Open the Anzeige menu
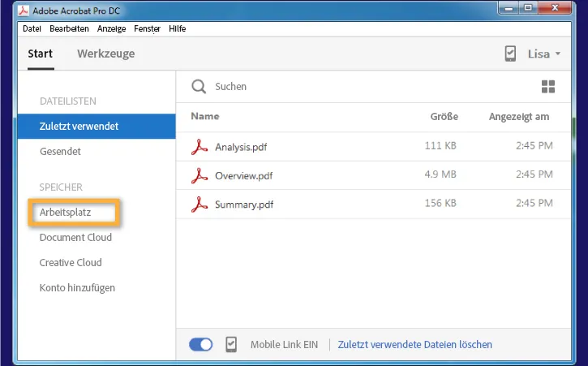Image resolution: width=588 pixels, height=366 pixels. click(x=111, y=28)
